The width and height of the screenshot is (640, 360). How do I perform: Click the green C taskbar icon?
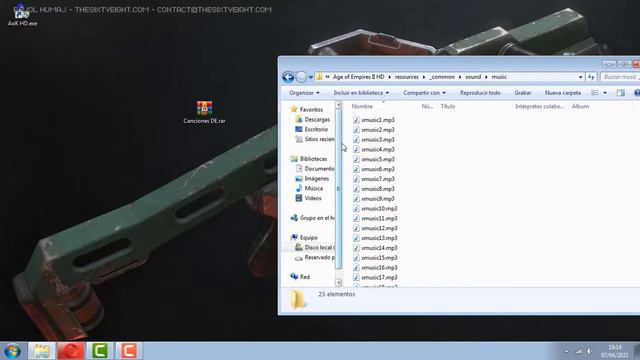100,351
